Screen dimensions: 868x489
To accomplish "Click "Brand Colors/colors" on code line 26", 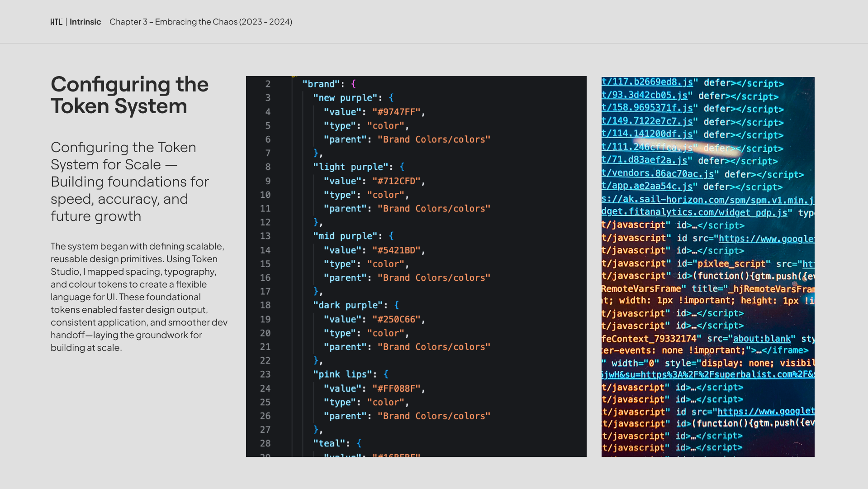I will pyautogui.click(x=434, y=416).
